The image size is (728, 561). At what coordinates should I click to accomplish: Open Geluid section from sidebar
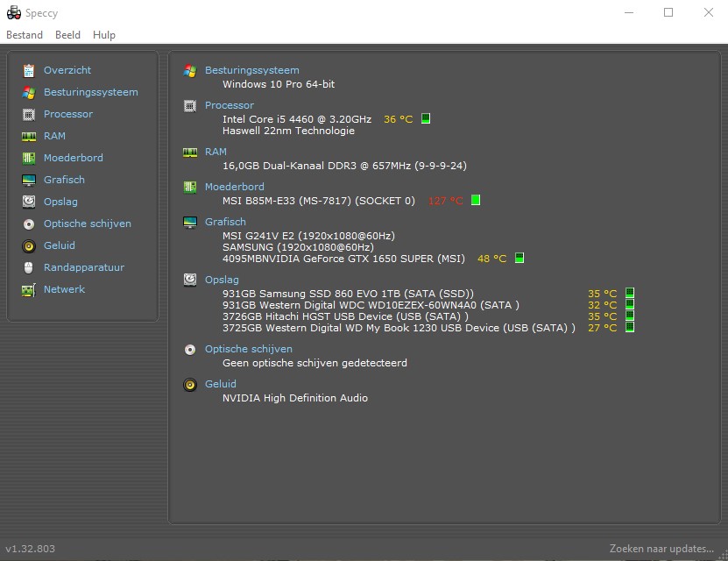click(60, 245)
